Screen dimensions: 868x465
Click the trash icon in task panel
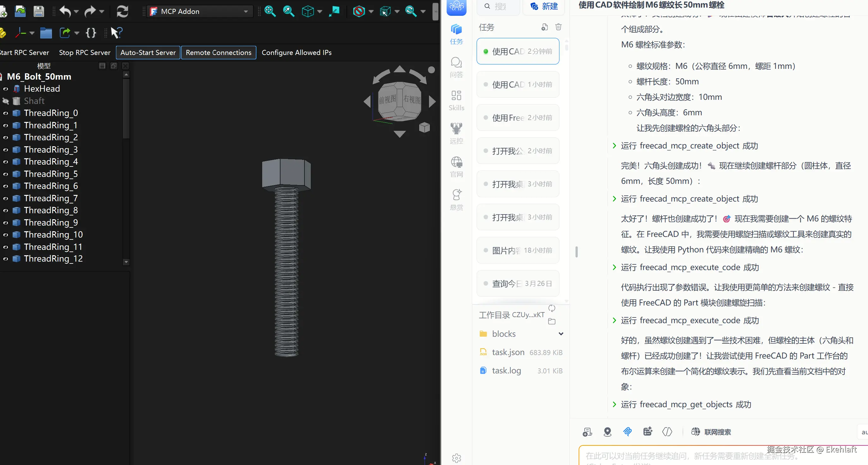(558, 27)
